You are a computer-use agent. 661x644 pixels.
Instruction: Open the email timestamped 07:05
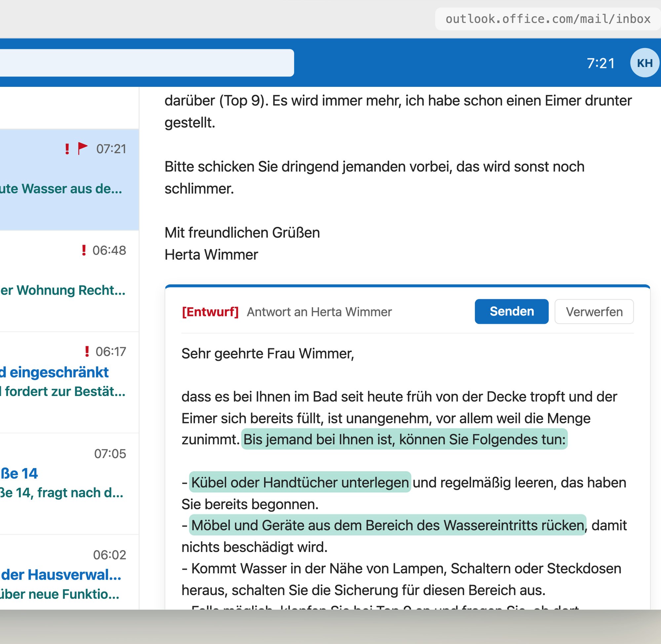(x=69, y=484)
